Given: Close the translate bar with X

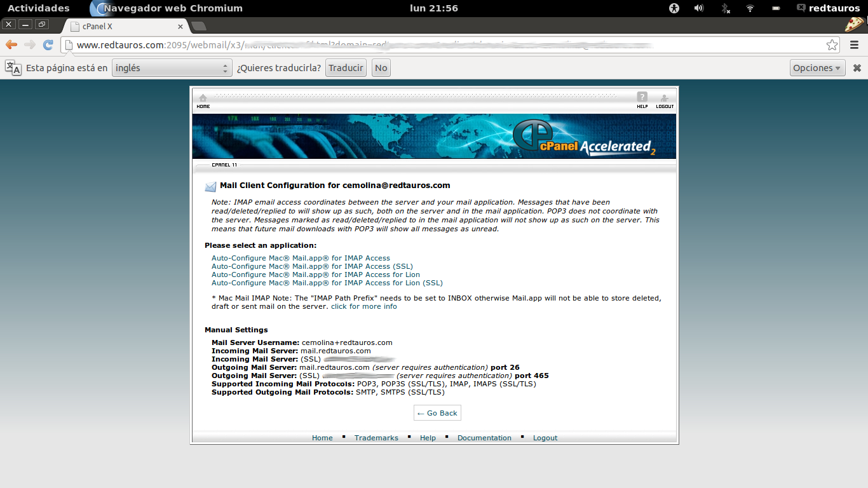Looking at the screenshot, I should pyautogui.click(x=857, y=68).
